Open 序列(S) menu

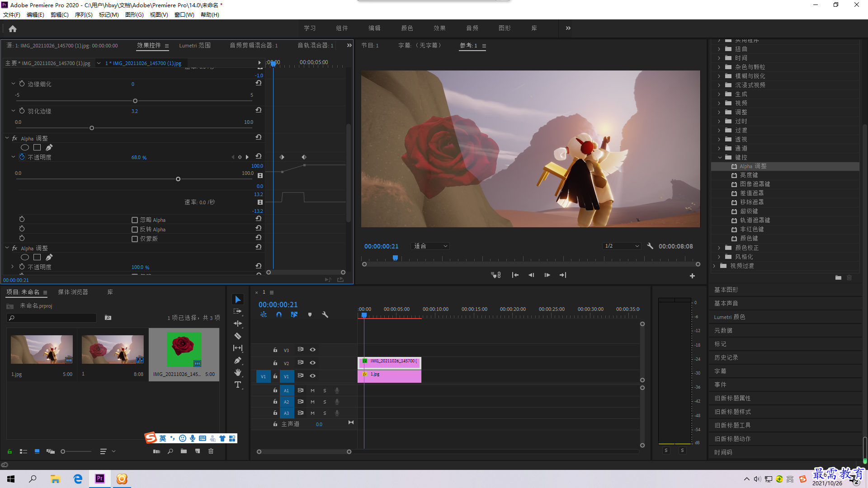coord(84,14)
